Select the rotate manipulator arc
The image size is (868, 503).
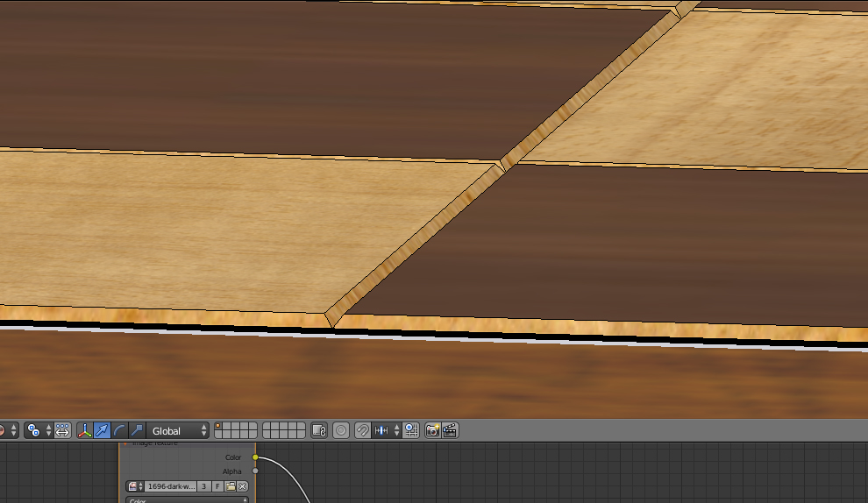119,430
